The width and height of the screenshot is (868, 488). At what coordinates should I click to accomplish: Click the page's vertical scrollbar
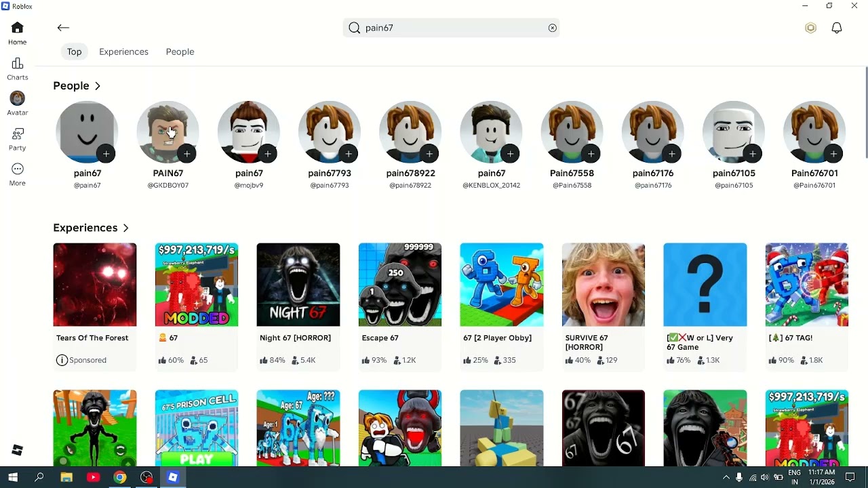coord(866,113)
